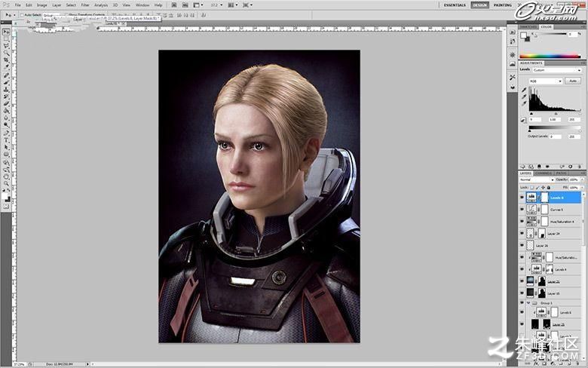
Task: Open the RGB channel dropdown in Levels
Action: pos(546,81)
